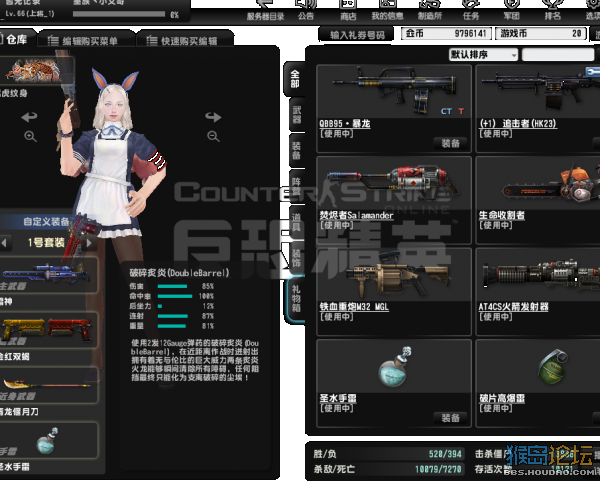Select the 全部 category tab
This screenshot has height=481, width=600.
[295, 79]
